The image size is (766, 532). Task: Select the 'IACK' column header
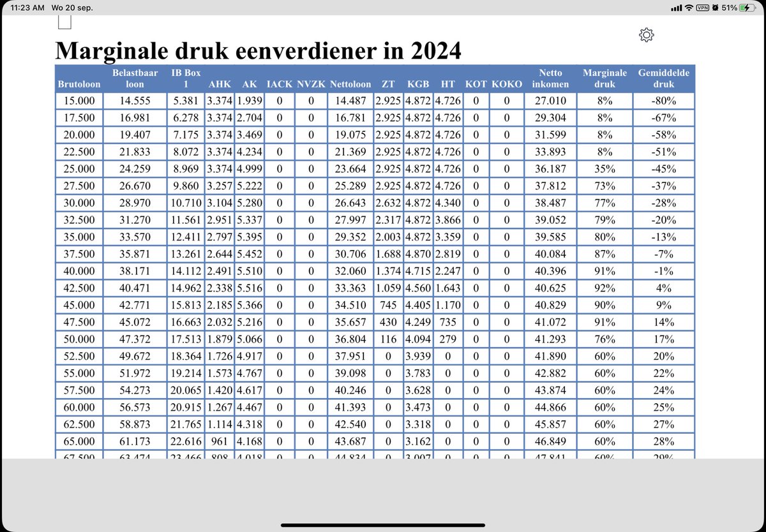tap(279, 84)
